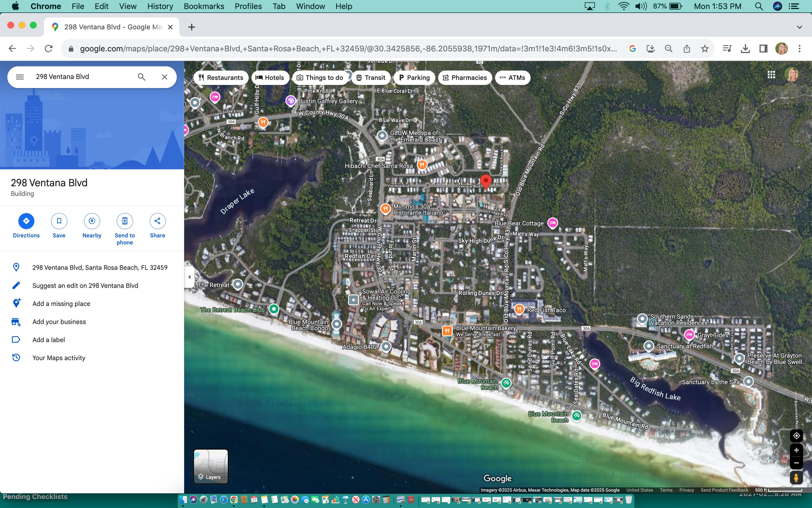Screen dimensions: 812x508
Task: Open the GLOW Medspa marker
Action: point(382,135)
